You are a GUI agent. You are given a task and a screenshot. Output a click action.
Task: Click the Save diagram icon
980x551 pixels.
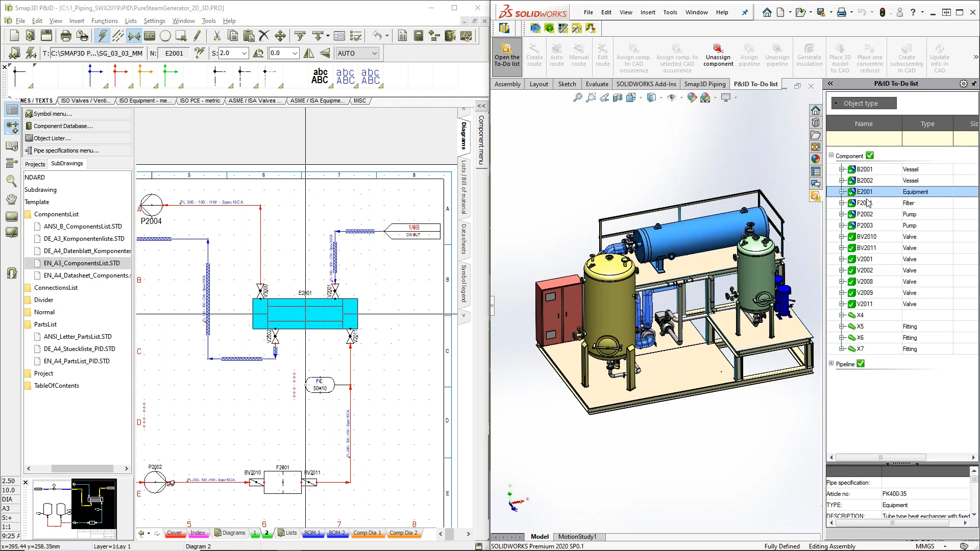[46, 36]
